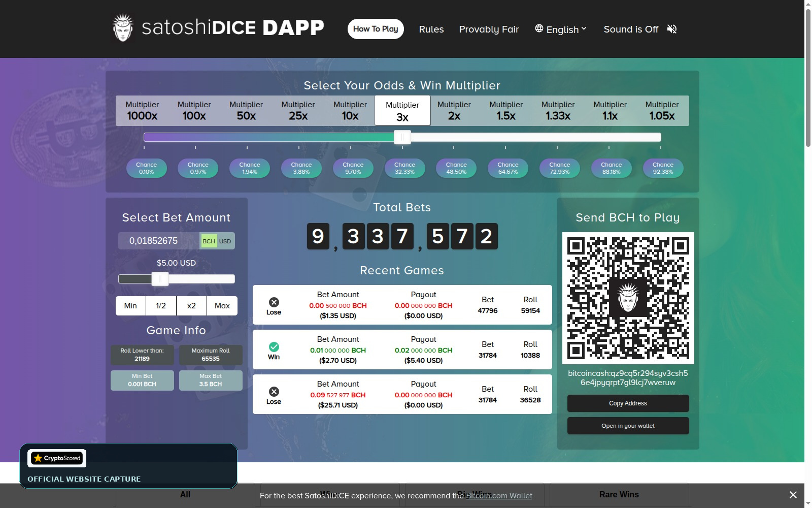This screenshot has height=508, width=812.
Task: Select the 25x multiplier
Action: pyautogui.click(x=298, y=111)
